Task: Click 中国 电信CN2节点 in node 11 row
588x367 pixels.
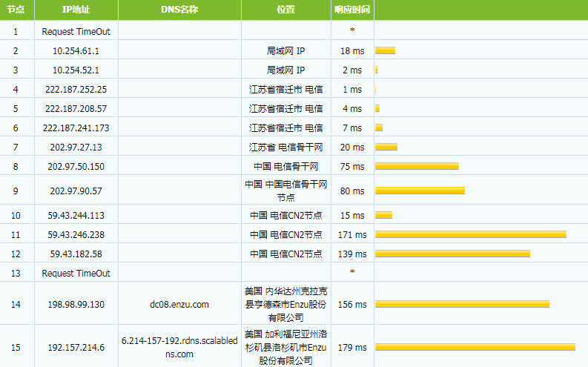Action: (x=285, y=235)
